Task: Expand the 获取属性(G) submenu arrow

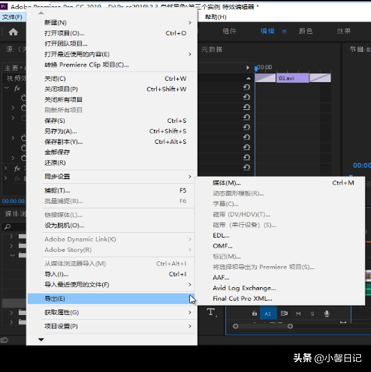Action: click(x=190, y=312)
